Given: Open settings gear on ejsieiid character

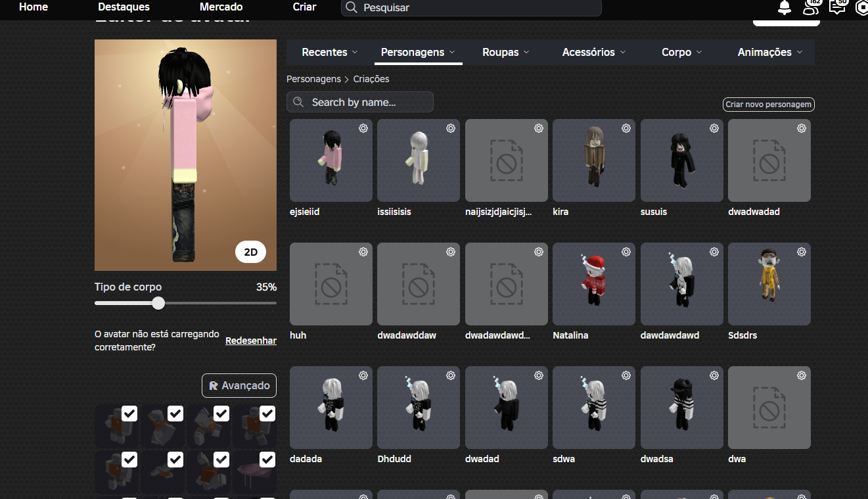Looking at the screenshot, I should [363, 128].
